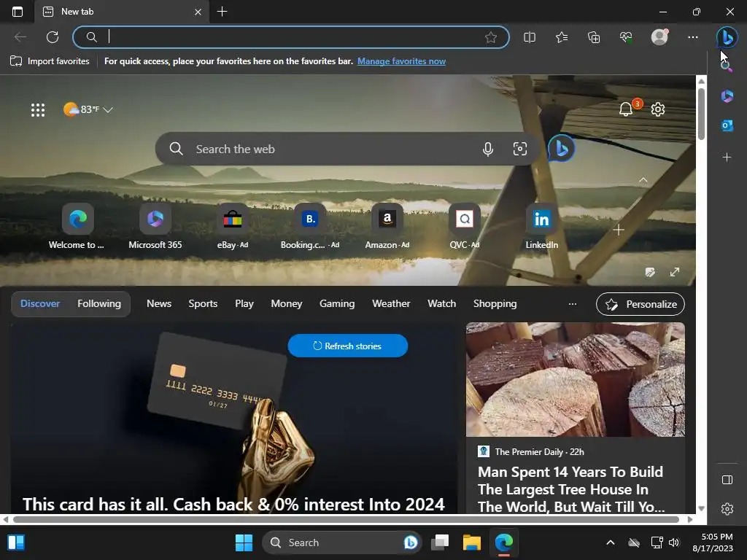Toggle sidebar visibility icon at bottom

click(x=727, y=480)
